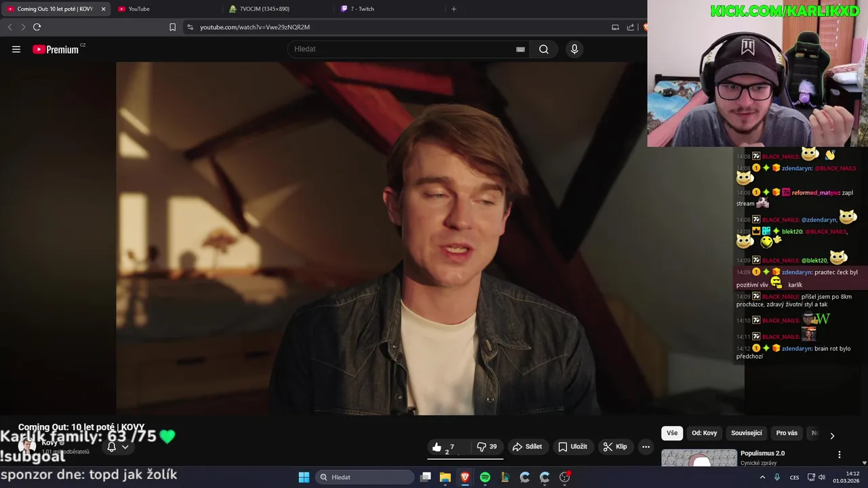The height and width of the screenshot is (488, 868).
Task: Save video with Uložit button
Action: (572, 447)
